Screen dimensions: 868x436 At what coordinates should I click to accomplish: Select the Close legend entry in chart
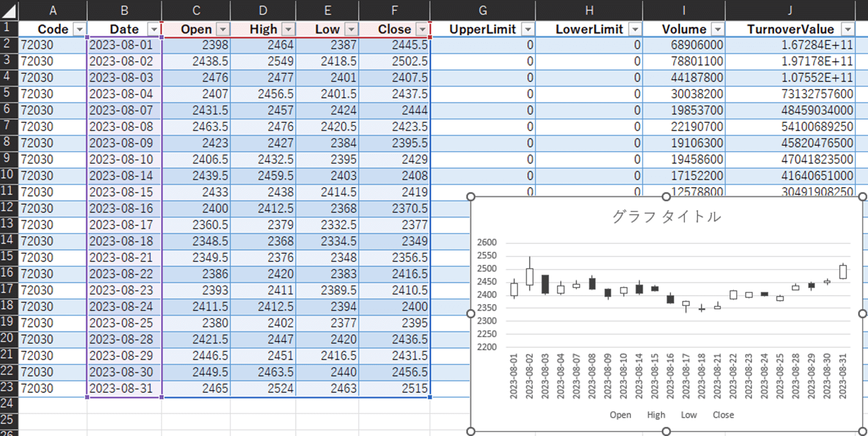click(723, 415)
